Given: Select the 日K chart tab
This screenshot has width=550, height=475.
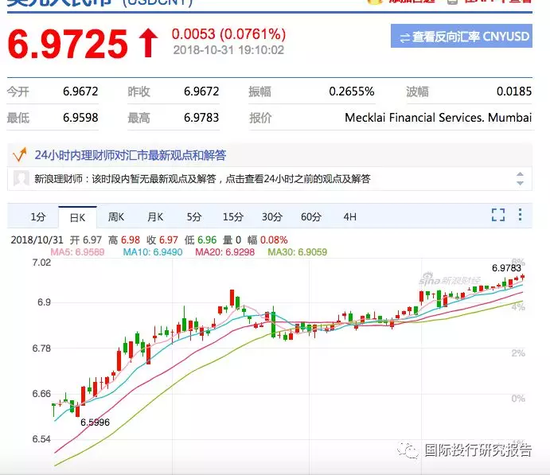Looking at the screenshot, I should point(78,218).
